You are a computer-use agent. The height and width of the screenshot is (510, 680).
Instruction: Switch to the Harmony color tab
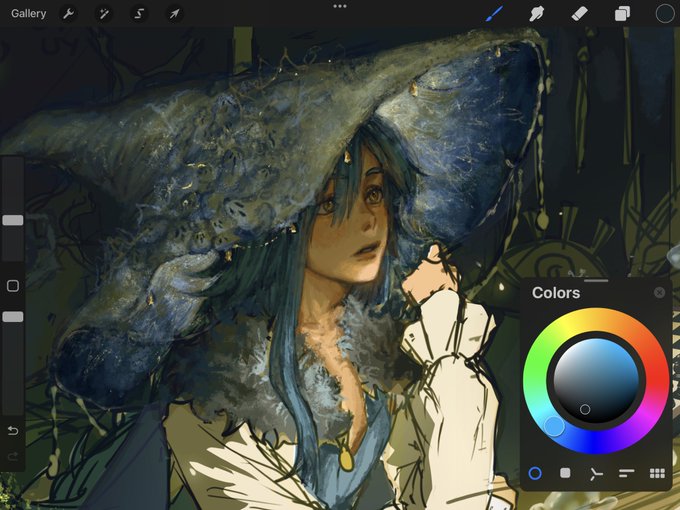tap(596, 474)
